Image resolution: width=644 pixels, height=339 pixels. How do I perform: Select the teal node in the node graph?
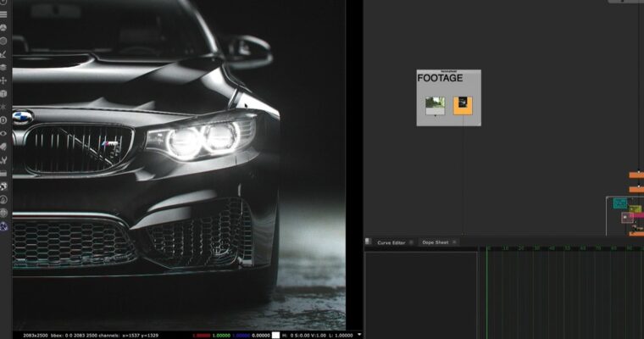coord(620,203)
